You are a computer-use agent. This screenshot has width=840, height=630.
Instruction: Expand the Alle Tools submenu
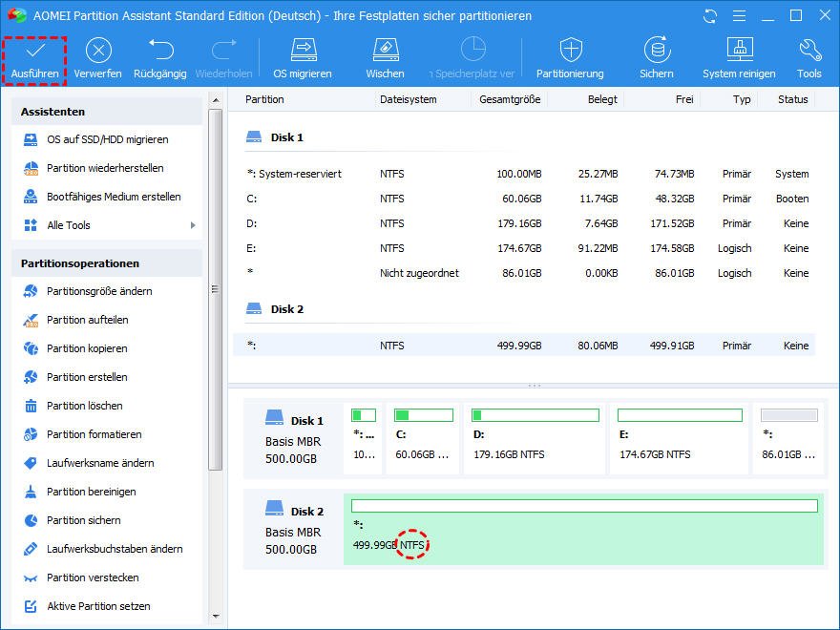pyautogui.click(x=107, y=225)
